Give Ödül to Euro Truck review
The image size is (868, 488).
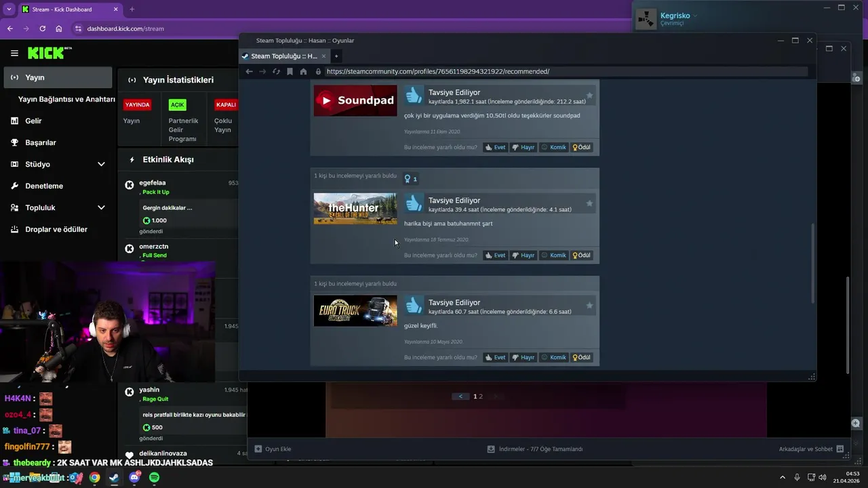tap(581, 357)
